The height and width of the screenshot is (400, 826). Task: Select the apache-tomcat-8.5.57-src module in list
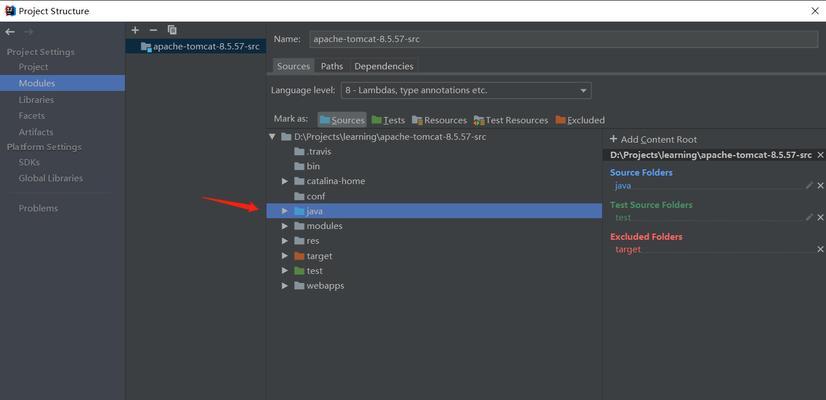tap(195, 46)
